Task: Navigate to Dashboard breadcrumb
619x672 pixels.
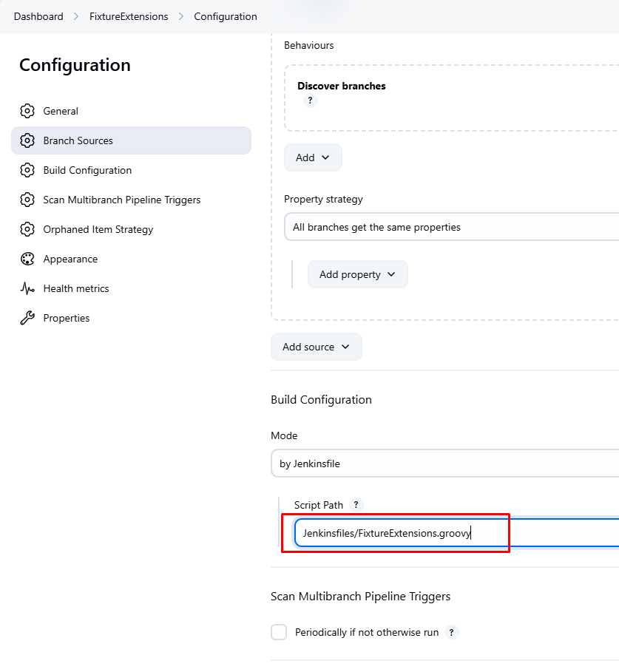Action: [38, 16]
